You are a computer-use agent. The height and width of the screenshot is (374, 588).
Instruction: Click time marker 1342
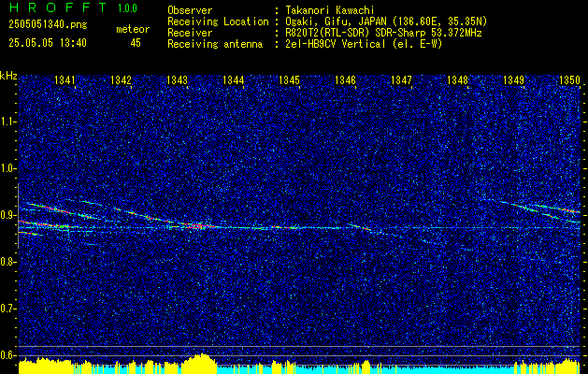click(x=122, y=80)
